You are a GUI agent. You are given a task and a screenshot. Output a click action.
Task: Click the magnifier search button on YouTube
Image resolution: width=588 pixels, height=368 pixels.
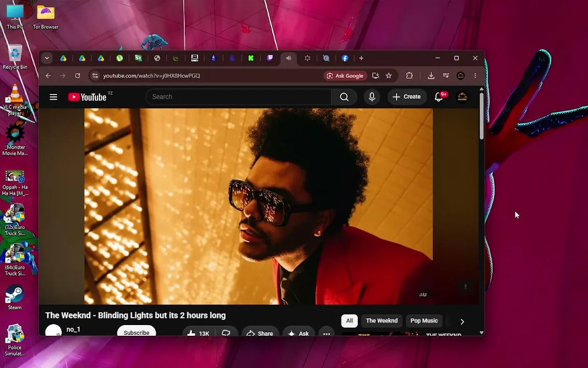coord(344,97)
